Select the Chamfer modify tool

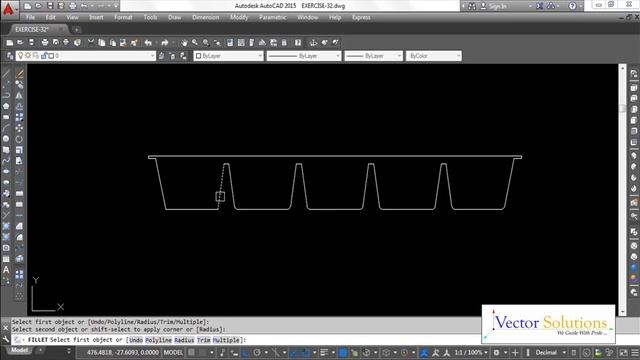pyautogui.click(x=19, y=226)
